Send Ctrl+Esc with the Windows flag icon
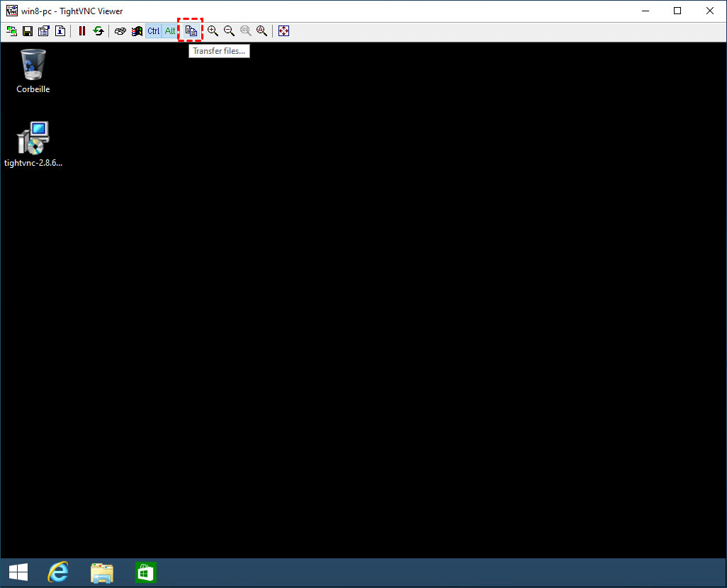 (x=137, y=31)
